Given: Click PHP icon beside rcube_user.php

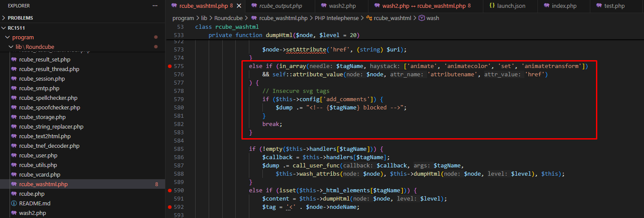Looking at the screenshot, I should tap(14, 155).
